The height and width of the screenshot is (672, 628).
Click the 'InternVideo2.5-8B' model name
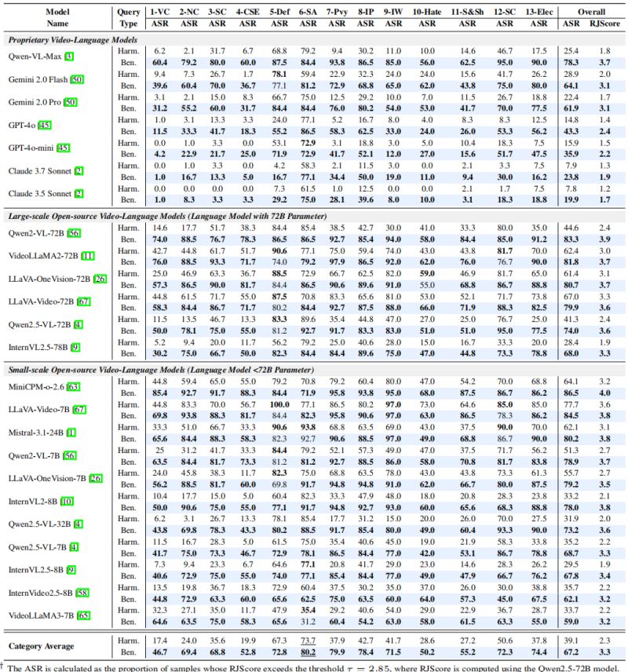coord(41,593)
